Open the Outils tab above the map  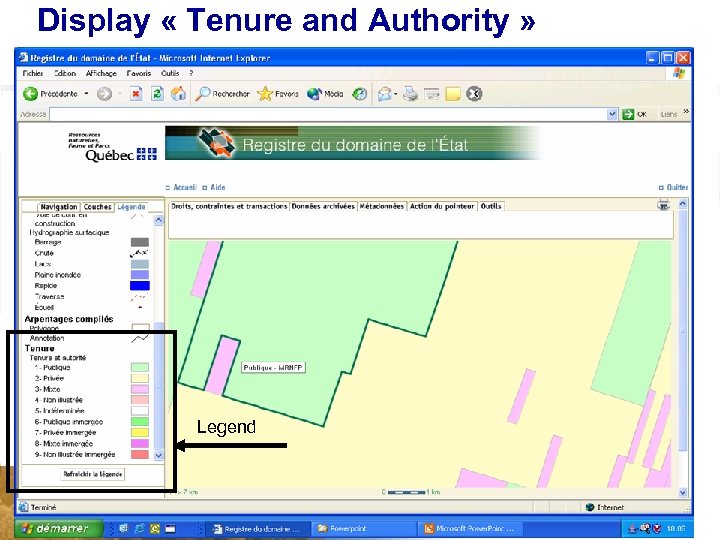tap(491, 206)
